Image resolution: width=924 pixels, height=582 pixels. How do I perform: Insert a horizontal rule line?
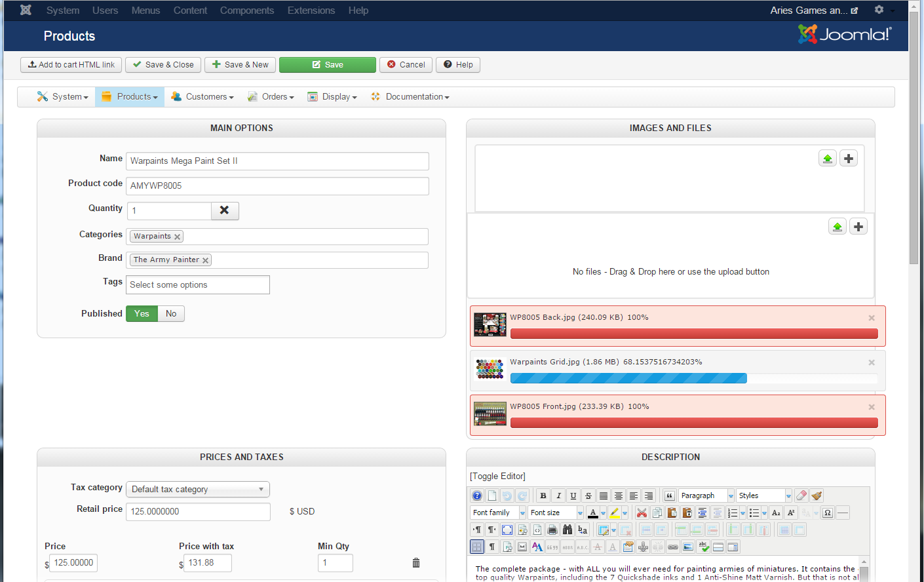843,513
